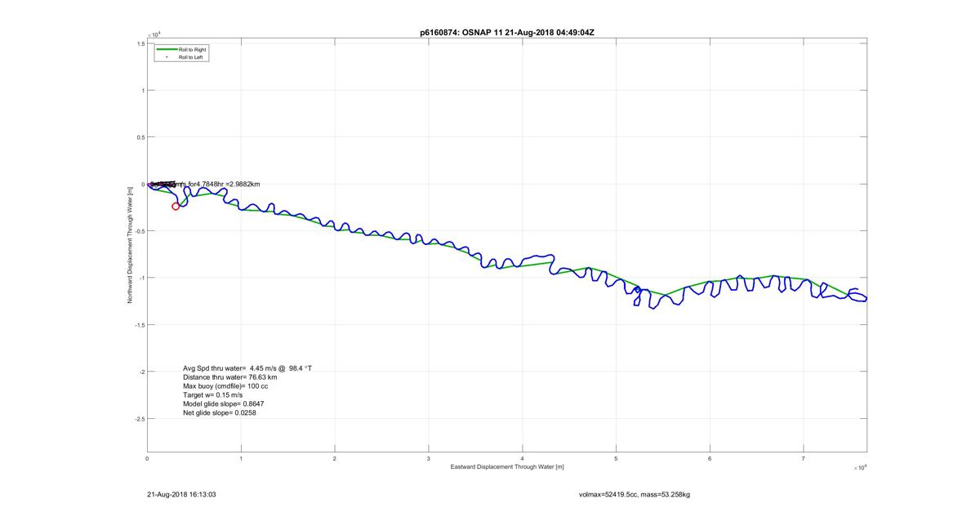Click the 5 tick on eastward axis
The height and width of the screenshot is (508, 980).
pos(617,459)
